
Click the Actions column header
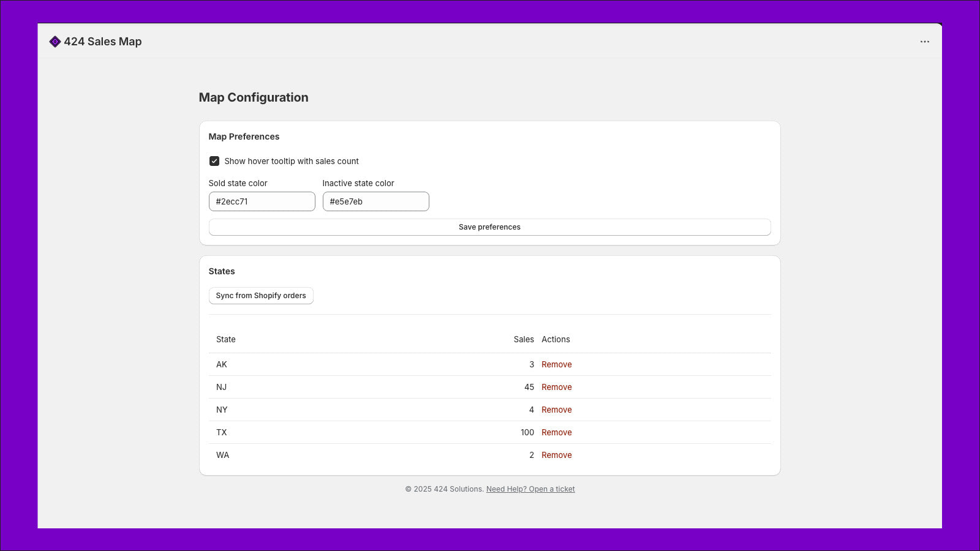click(556, 339)
